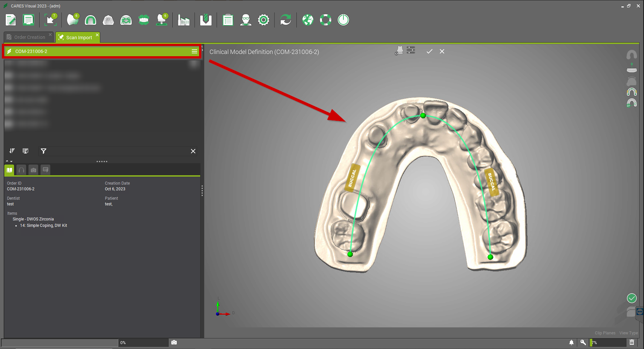Click the grayed-out arch step icon

click(x=632, y=55)
